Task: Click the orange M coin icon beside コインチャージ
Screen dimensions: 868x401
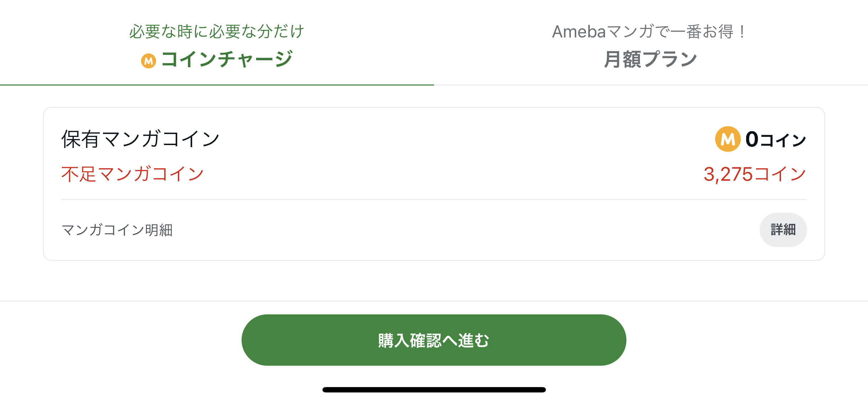Action: 149,61
